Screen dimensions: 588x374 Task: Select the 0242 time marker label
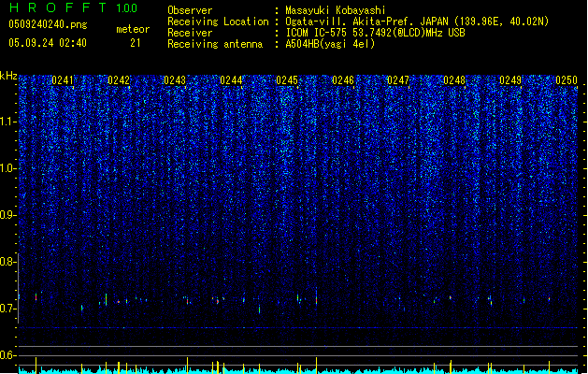point(119,80)
